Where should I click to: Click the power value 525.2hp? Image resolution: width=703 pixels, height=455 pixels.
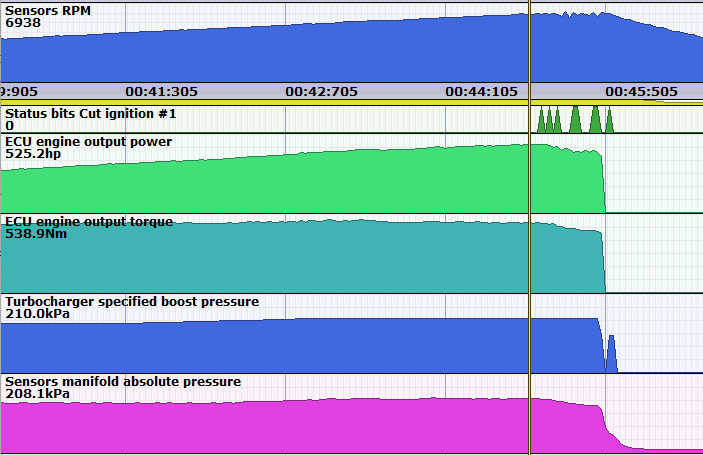click(33, 154)
